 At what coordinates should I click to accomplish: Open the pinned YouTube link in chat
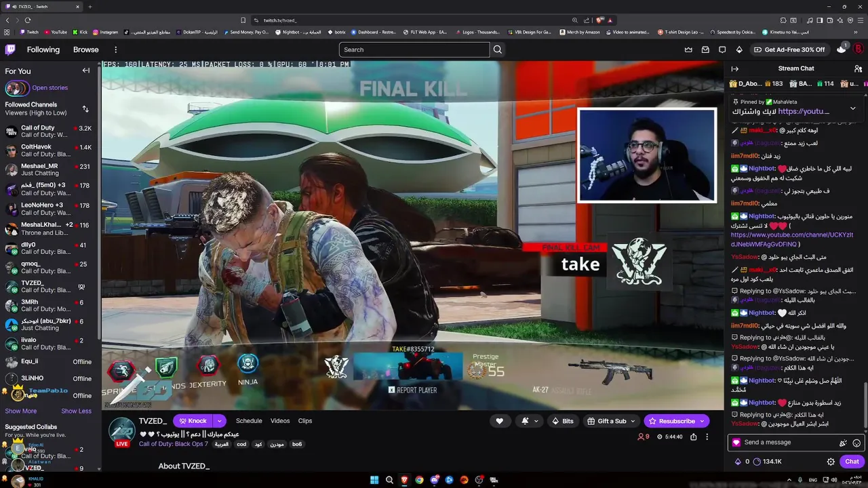click(804, 111)
